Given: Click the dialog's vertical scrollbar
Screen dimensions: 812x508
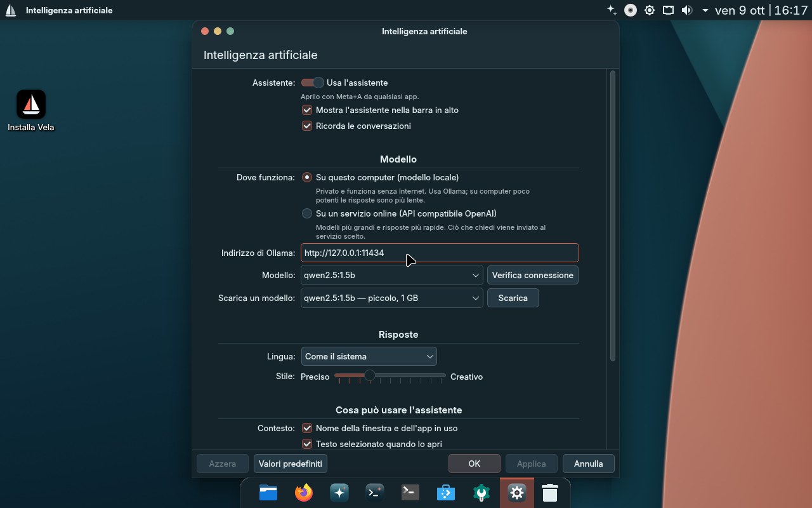Looking at the screenshot, I should (x=613, y=217).
